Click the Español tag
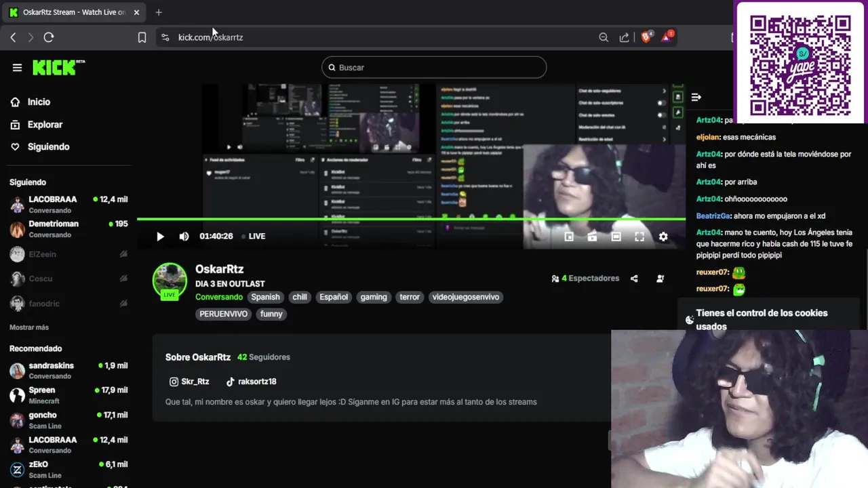868x488 pixels. click(334, 297)
